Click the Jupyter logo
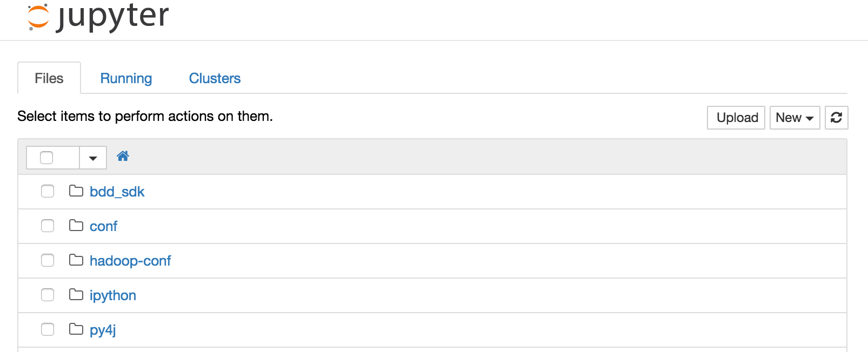This screenshot has width=868, height=352. (98, 17)
